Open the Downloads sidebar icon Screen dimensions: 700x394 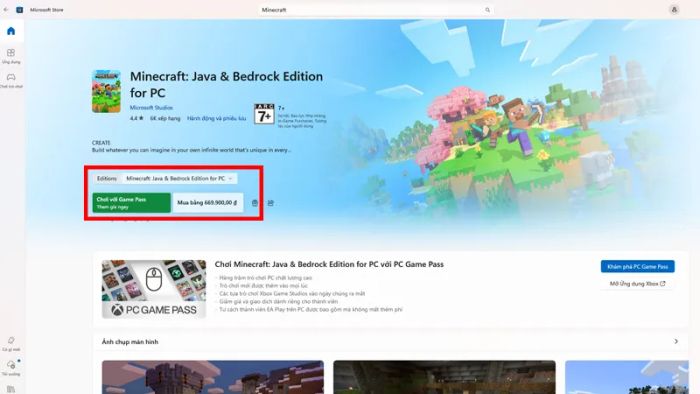click(11, 368)
